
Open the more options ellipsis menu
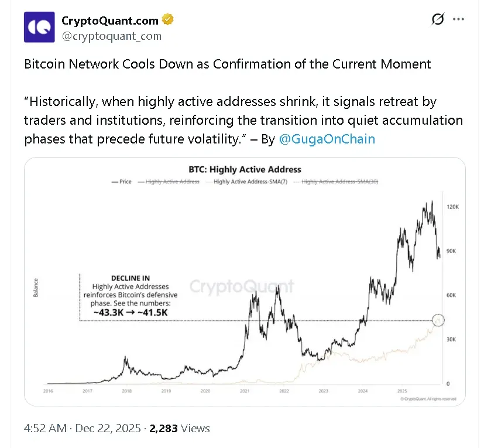pyautogui.click(x=459, y=19)
